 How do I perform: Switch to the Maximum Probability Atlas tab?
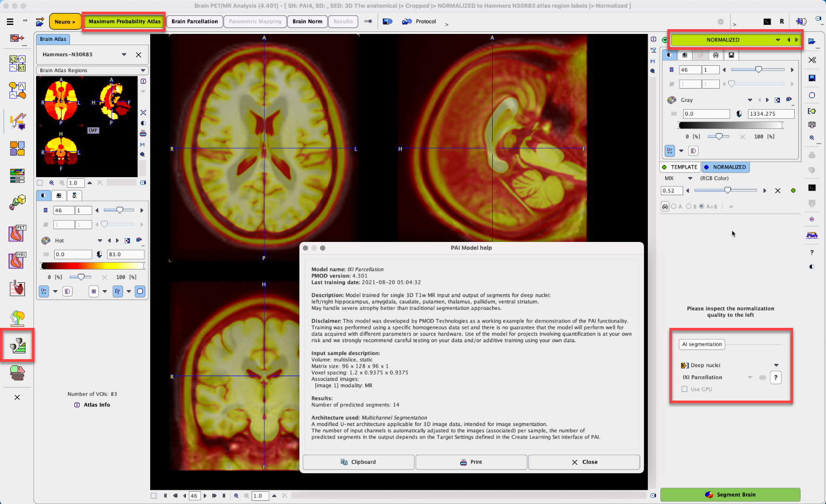click(125, 22)
